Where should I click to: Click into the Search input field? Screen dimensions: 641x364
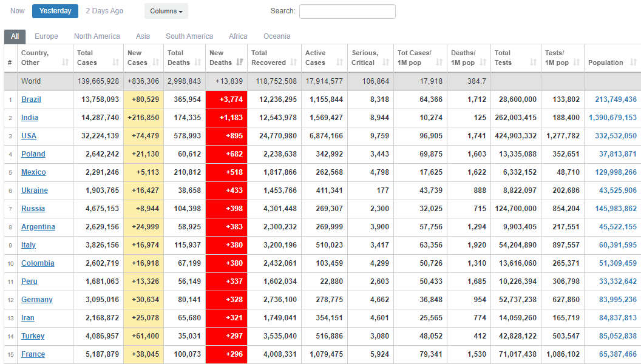[347, 12]
